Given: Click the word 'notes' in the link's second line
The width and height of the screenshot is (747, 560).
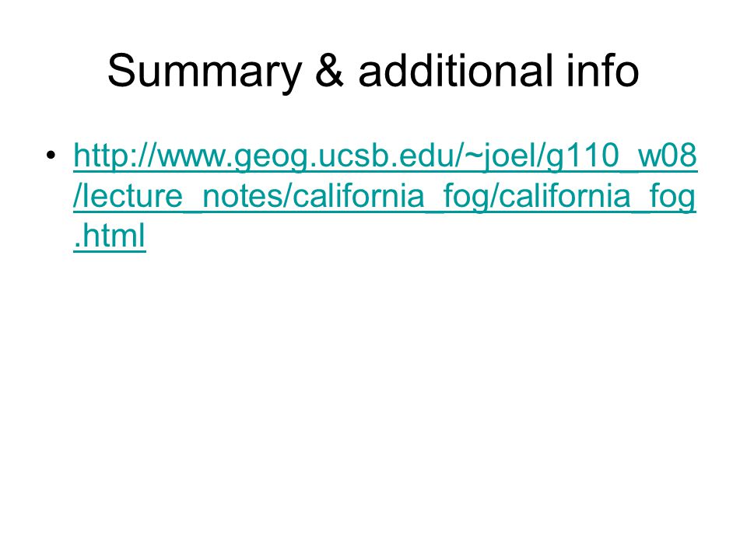Looking at the screenshot, I should [230, 196].
